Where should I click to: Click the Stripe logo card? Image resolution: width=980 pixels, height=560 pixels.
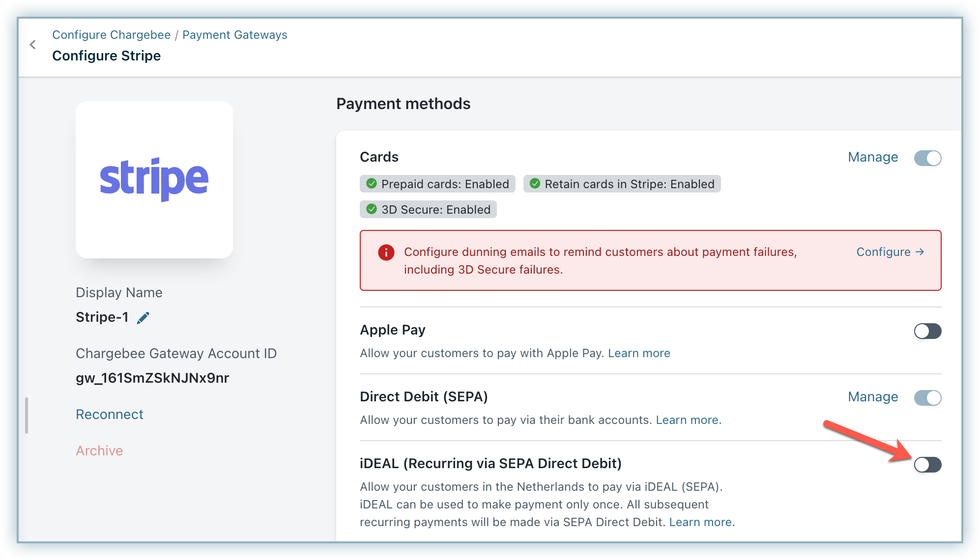tap(154, 180)
